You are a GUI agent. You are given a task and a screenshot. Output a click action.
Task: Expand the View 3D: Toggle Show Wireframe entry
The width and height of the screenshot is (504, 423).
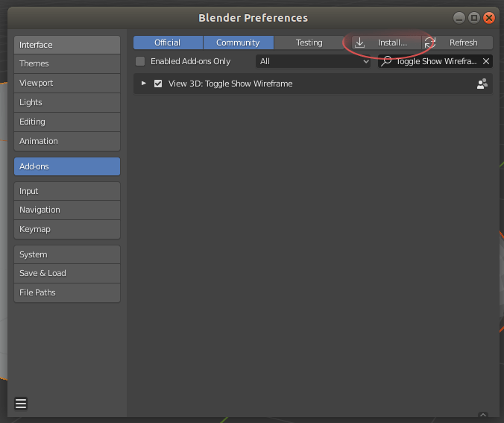pos(144,84)
